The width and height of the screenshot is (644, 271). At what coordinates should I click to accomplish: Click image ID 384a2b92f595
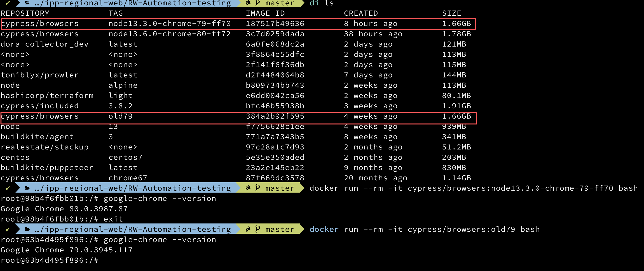click(x=275, y=116)
